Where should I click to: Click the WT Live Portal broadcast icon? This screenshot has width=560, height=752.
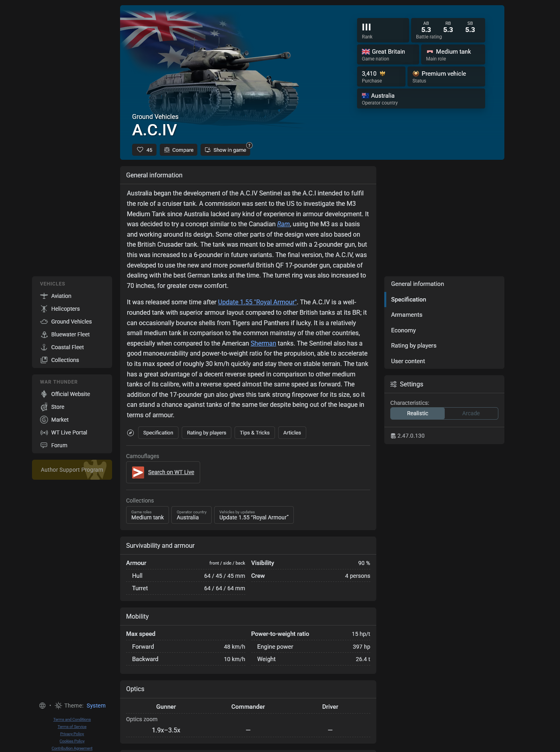(44, 432)
